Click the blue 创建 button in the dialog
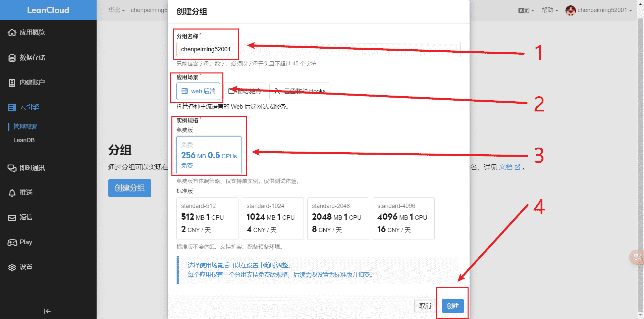 tap(453, 306)
